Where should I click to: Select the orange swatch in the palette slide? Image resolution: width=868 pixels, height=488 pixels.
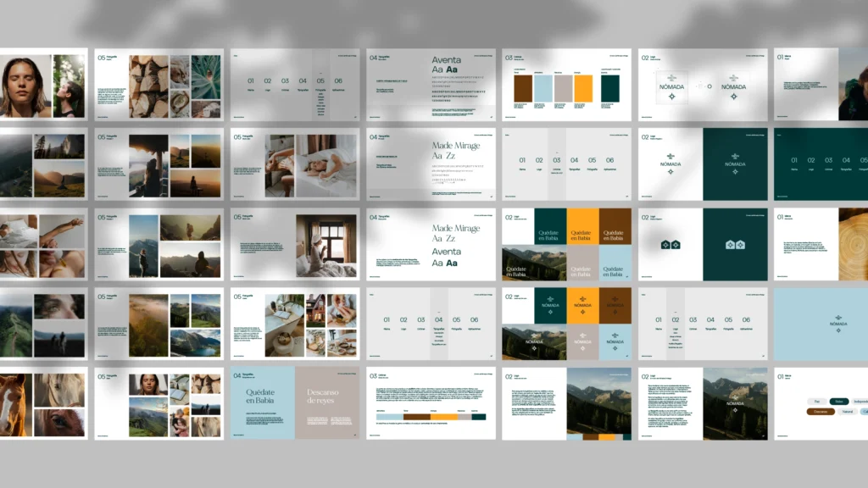tap(583, 88)
